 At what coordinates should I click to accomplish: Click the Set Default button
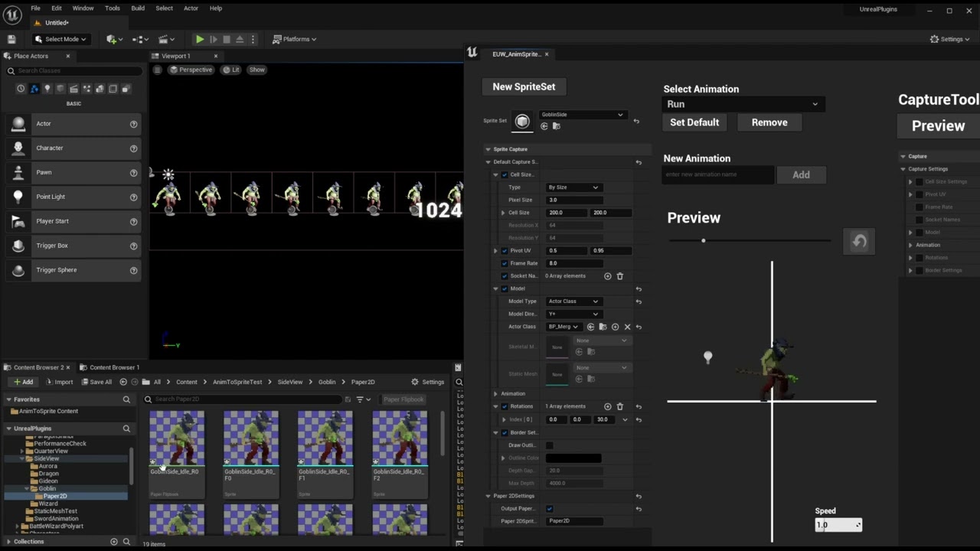coord(694,122)
